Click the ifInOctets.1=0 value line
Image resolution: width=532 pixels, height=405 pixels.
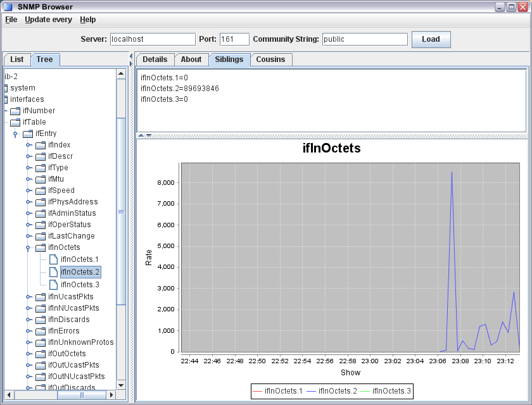(164, 78)
